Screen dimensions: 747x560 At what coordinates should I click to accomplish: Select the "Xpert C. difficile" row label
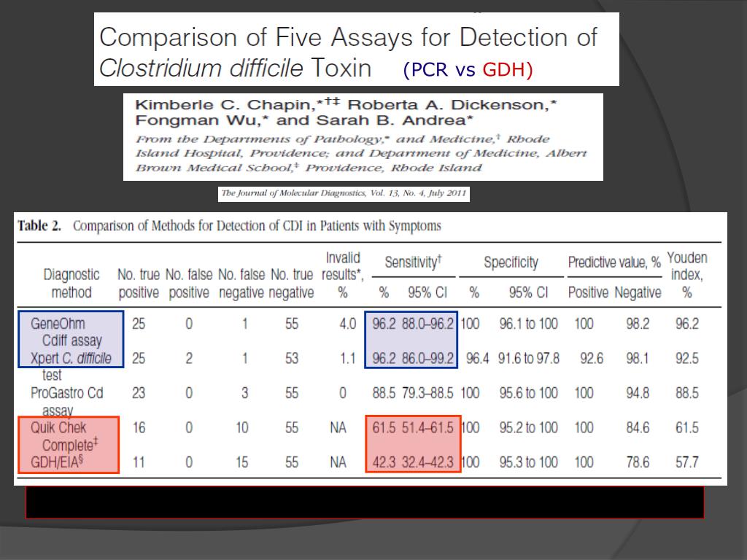point(71,358)
